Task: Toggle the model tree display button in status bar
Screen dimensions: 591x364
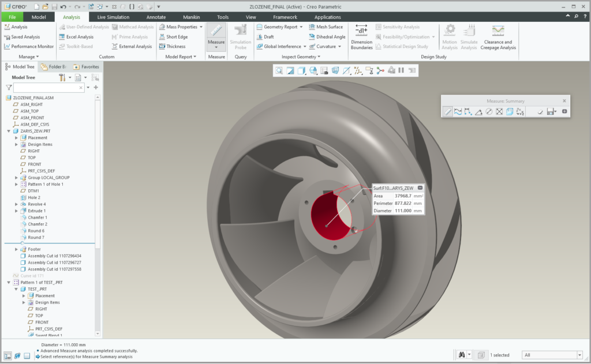Action: click(x=8, y=355)
